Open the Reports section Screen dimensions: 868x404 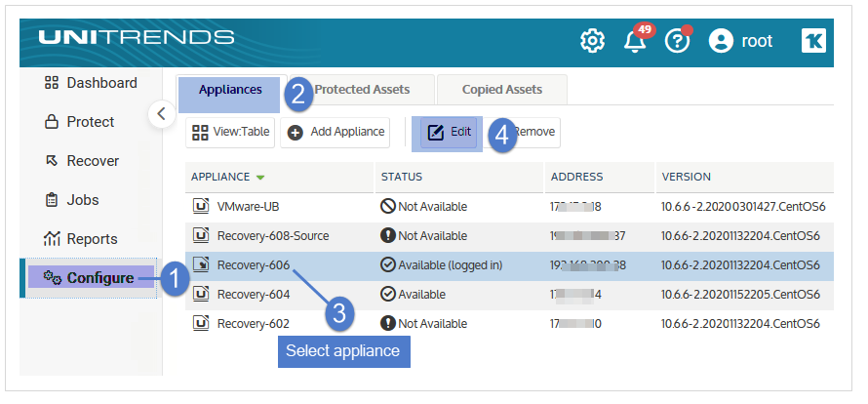[x=81, y=239]
